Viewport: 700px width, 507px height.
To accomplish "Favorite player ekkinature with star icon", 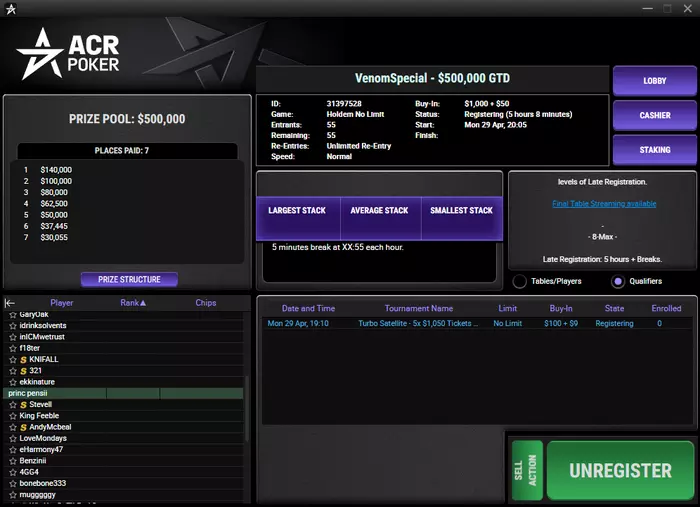I will [13, 382].
